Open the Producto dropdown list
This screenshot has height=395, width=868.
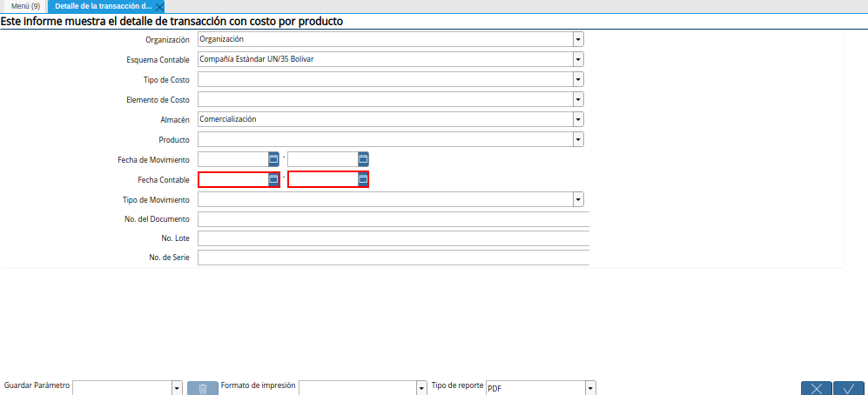point(578,139)
